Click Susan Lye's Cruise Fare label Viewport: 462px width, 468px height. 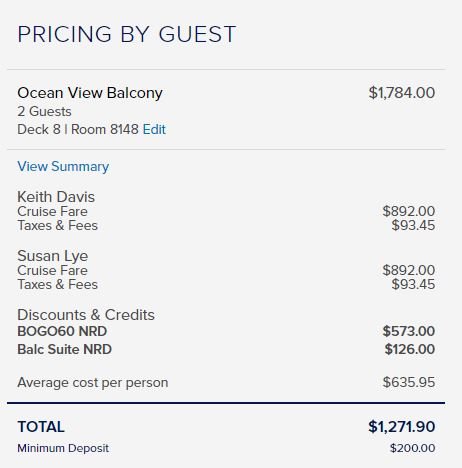(x=52, y=270)
